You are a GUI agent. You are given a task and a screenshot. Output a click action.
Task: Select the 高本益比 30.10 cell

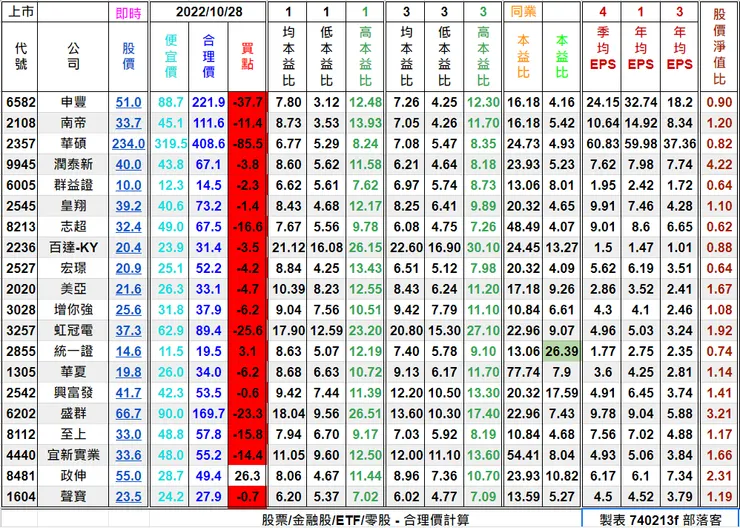tap(483, 248)
